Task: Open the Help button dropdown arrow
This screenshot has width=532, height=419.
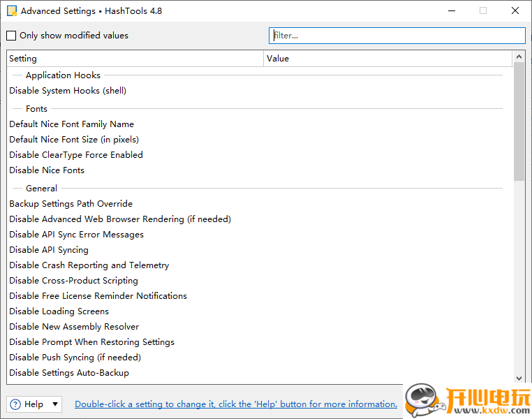Action: point(55,404)
